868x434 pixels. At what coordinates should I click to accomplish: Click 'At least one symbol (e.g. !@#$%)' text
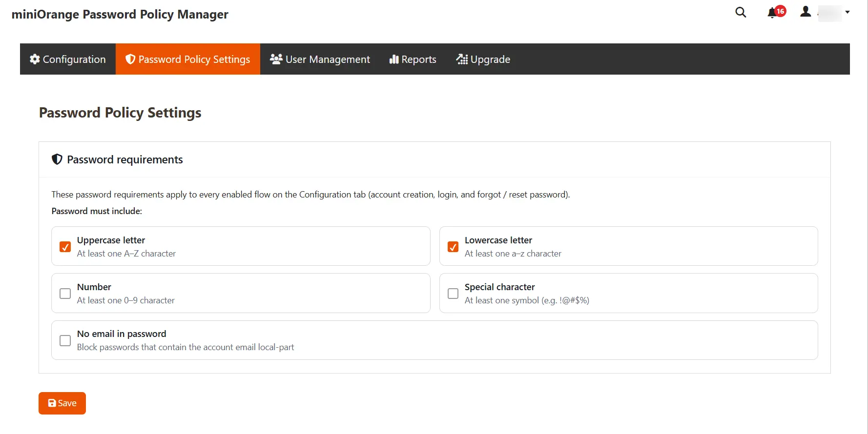point(527,300)
